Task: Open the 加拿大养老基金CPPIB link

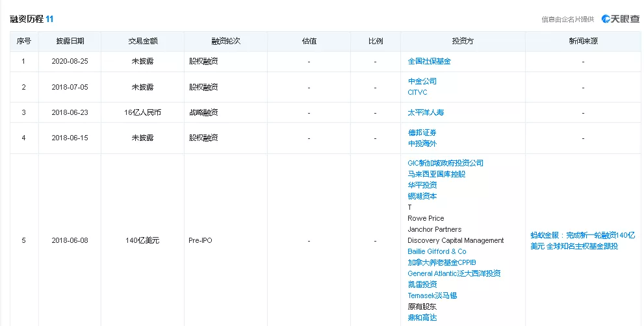Action: [x=442, y=262]
